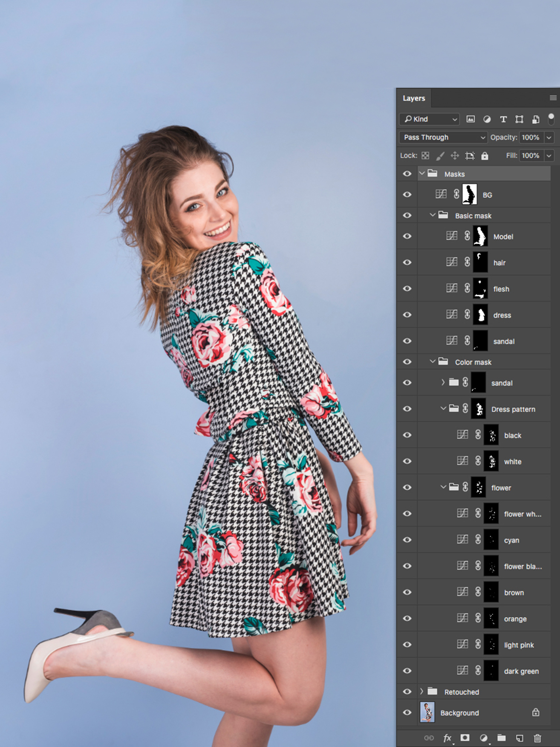Open the layer style fx menu
Viewport: 560px width, 747px height.
click(x=447, y=738)
